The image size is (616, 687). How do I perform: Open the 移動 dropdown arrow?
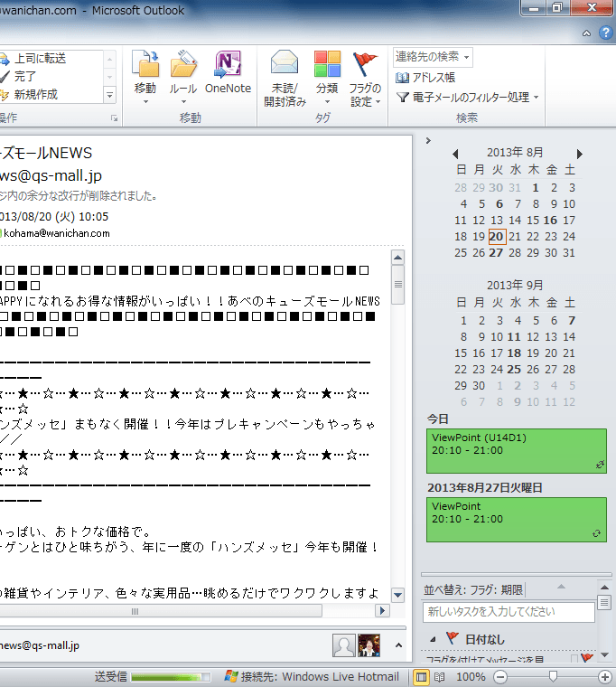(x=145, y=101)
